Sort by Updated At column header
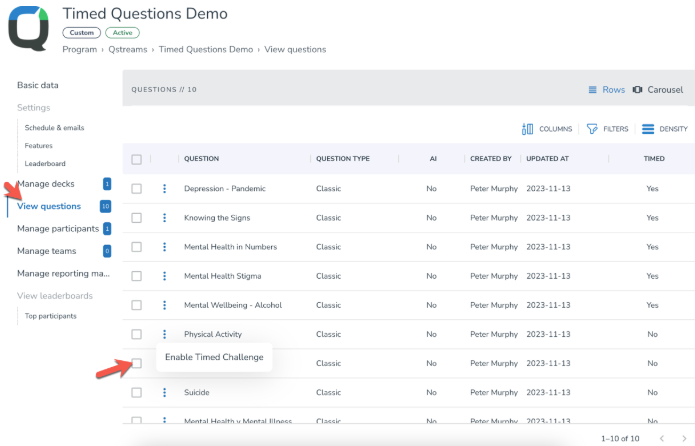The image size is (695, 446). 547,159
